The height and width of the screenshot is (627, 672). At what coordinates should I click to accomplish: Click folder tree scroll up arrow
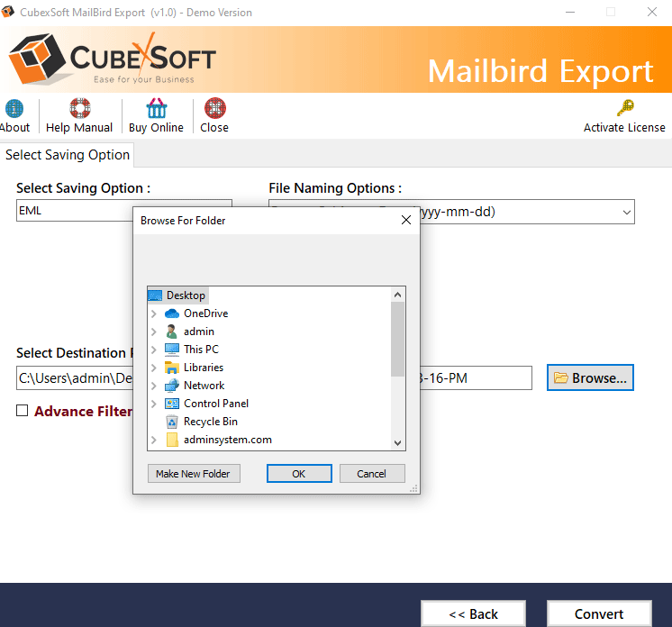point(398,295)
